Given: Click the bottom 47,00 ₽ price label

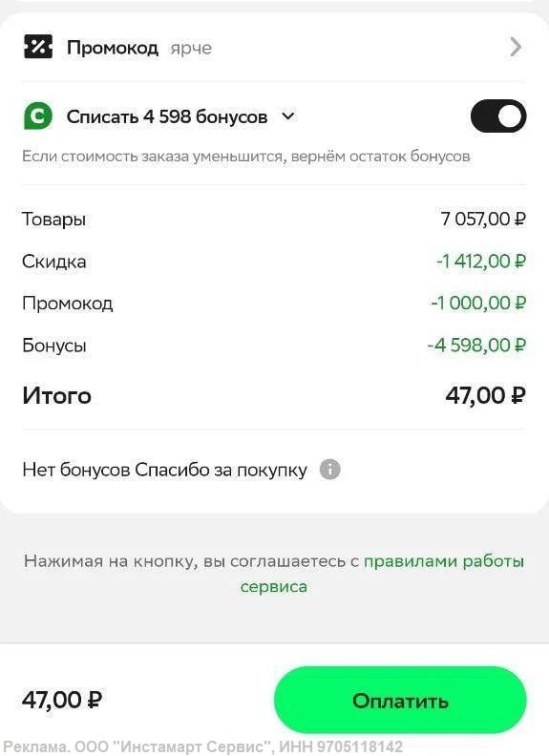Looking at the screenshot, I should tap(62, 700).
